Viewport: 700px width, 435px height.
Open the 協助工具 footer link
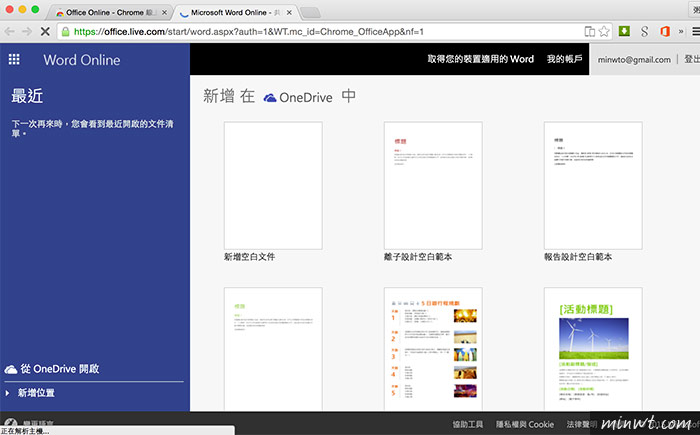[468, 424]
